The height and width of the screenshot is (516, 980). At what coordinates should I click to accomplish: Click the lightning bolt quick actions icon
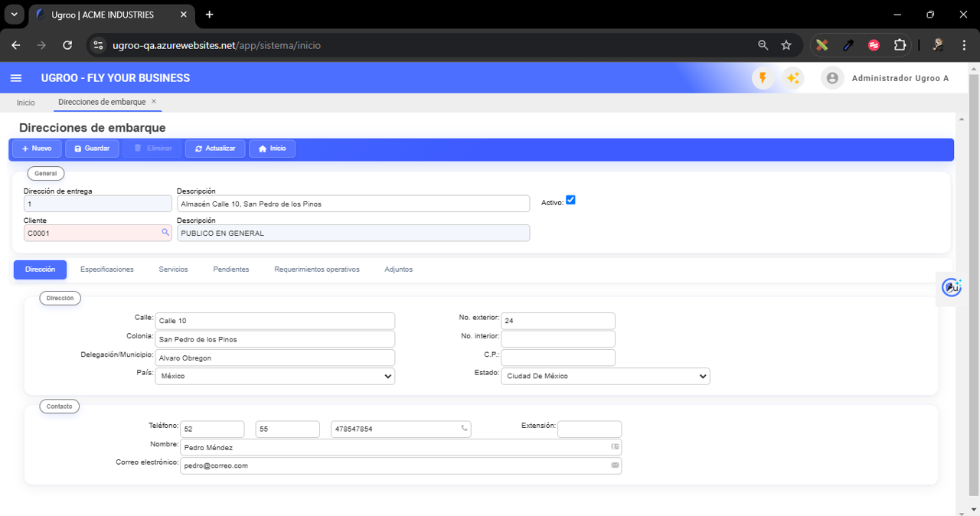click(x=763, y=78)
